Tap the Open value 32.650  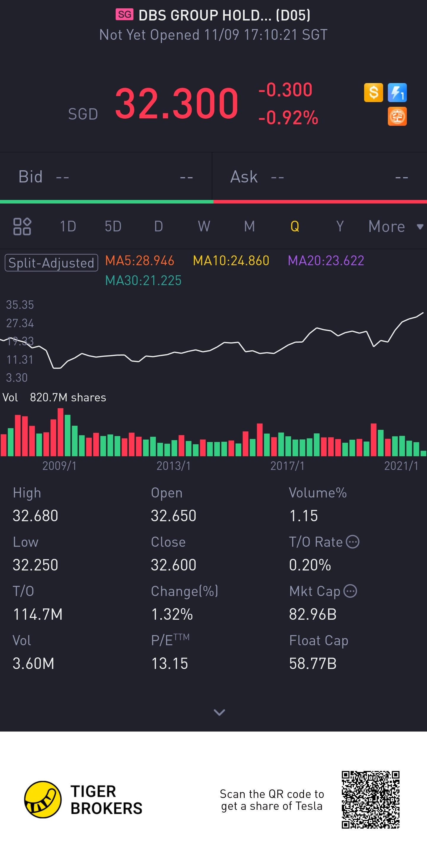coord(173,516)
